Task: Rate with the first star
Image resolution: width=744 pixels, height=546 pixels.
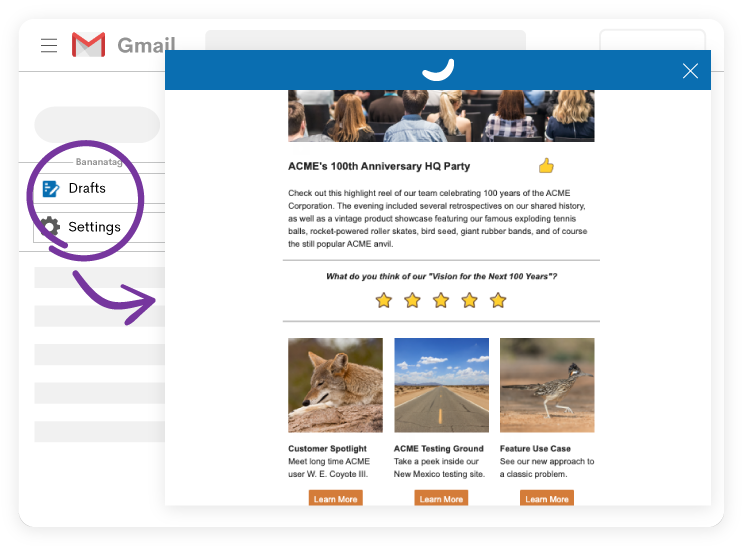Action: click(383, 300)
